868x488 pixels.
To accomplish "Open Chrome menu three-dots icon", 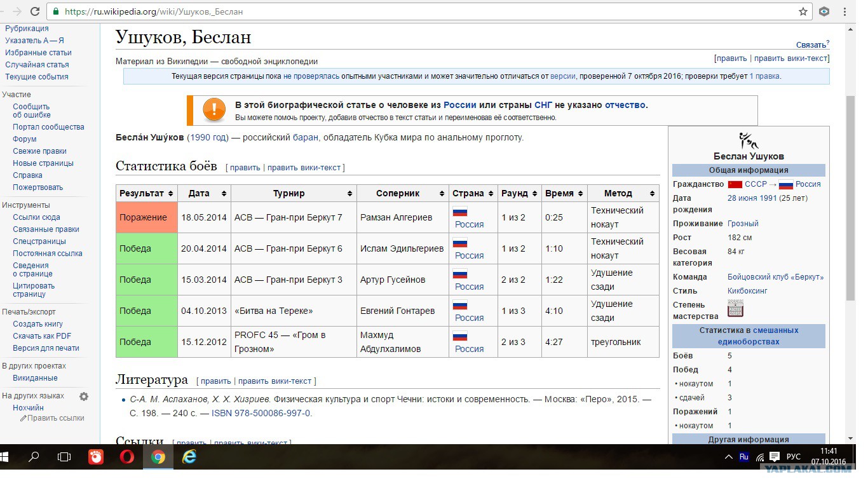I will coord(844,11).
